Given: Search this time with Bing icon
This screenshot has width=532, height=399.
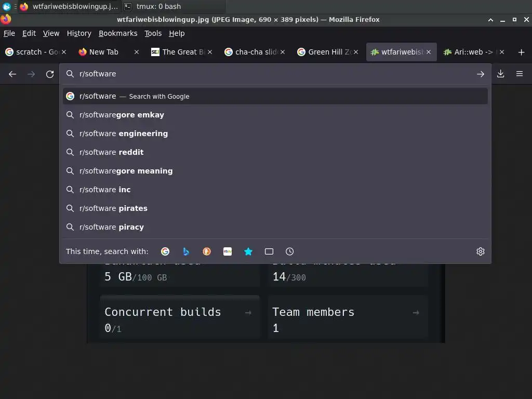Looking at the screenshot, I should click(x=186, y=251).
